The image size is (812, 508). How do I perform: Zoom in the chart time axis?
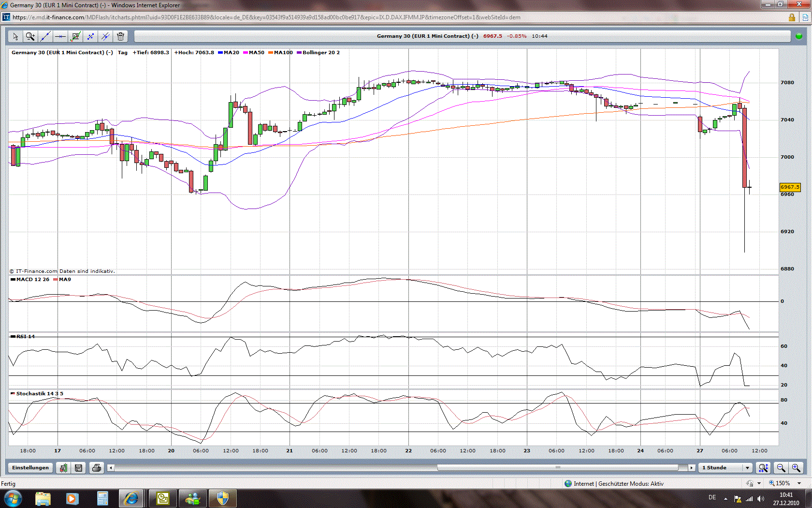[x=796, y=468]
